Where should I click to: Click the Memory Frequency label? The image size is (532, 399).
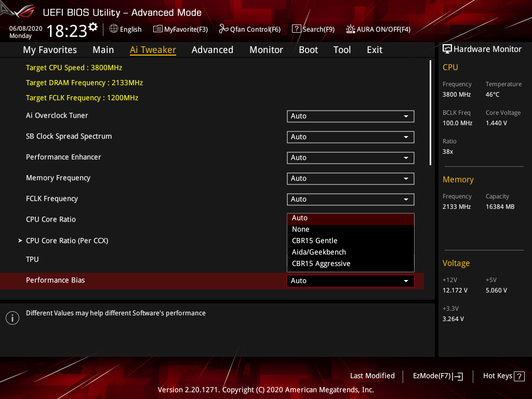coord(58,178)
